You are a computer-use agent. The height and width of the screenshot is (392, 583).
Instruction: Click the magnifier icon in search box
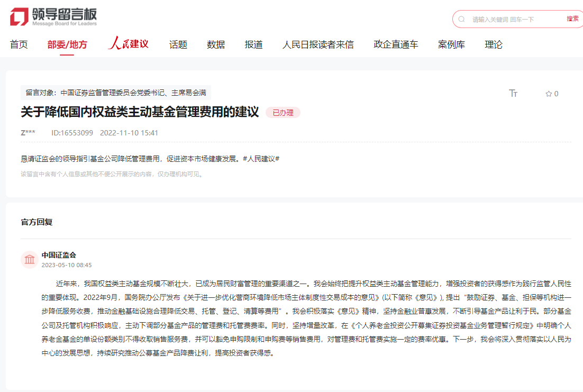tap(462, 19)
